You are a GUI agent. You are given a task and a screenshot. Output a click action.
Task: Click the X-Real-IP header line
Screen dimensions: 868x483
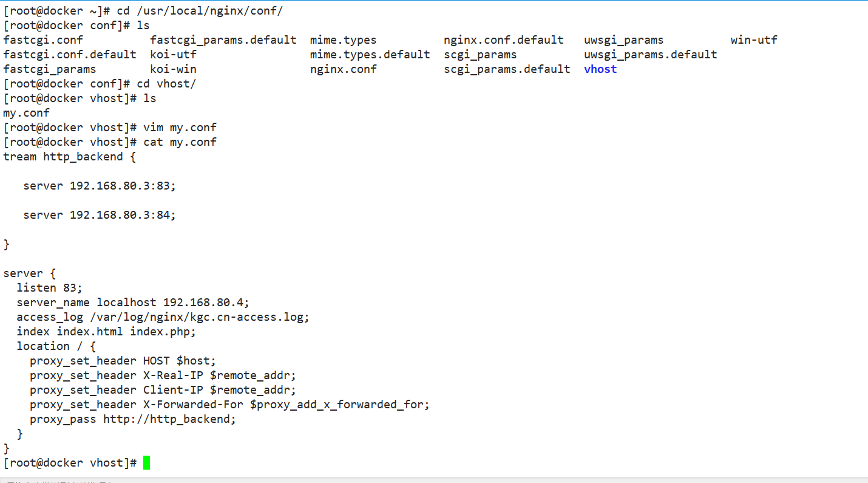tap(163, 375)
